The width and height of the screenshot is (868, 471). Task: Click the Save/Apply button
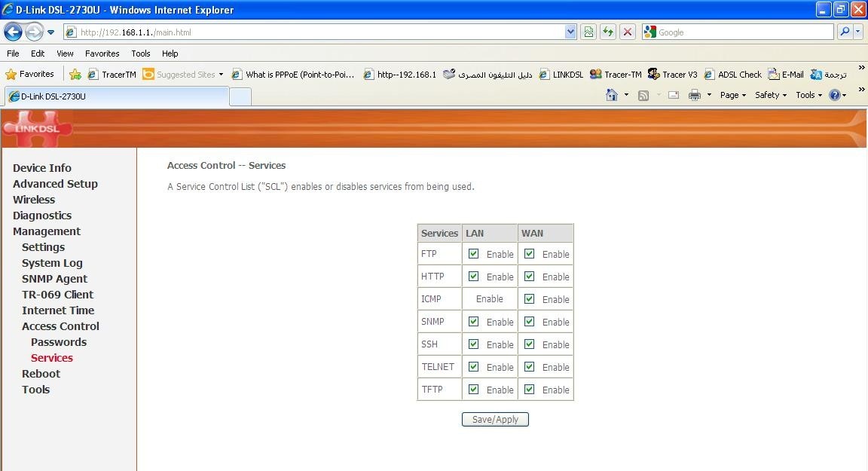click(x=495, y=420)
